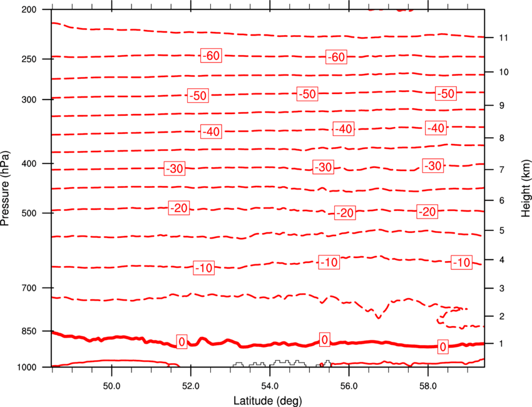532x407 pixels.
Task: Click the leftmost -10 contour label
Action: pyautogui.click(x=204, y=268)
